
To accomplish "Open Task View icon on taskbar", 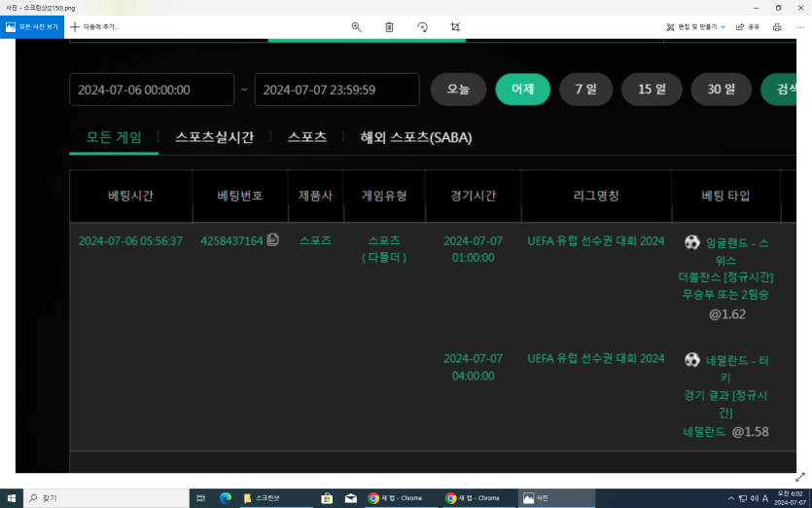I will click(201, 498).
